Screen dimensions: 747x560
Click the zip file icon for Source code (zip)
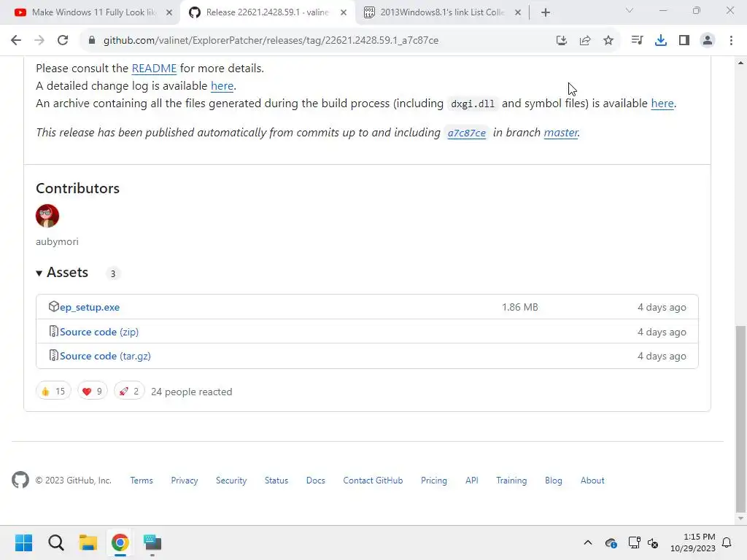(x=53, y=331)
